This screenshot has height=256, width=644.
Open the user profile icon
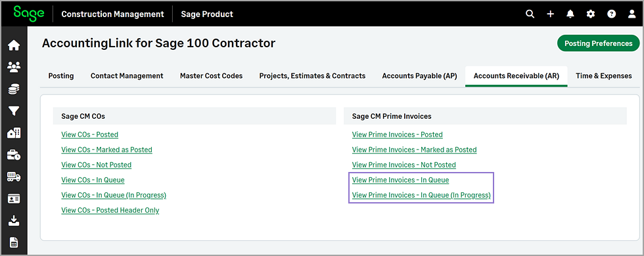[x=632, y=14]
